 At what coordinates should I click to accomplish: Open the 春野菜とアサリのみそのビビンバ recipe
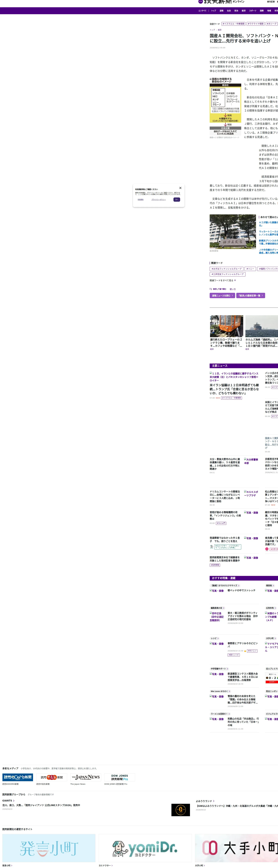243,645
